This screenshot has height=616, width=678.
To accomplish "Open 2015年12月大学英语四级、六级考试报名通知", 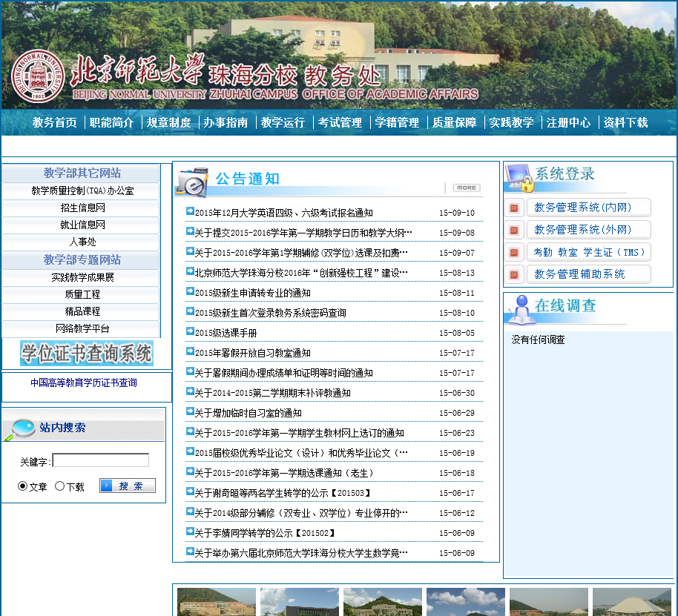I will coord(284,213).
